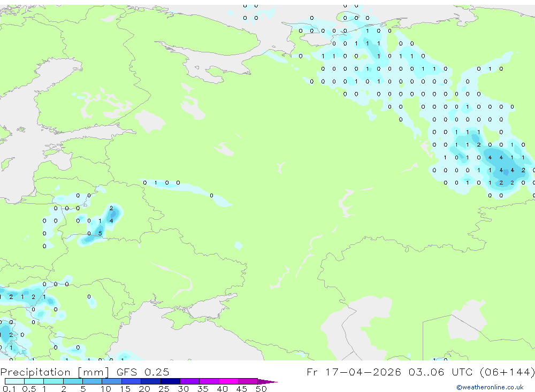Click the '35' legend scale number
The height and width of the screenshot is (392, 535).
click(203, 389)
